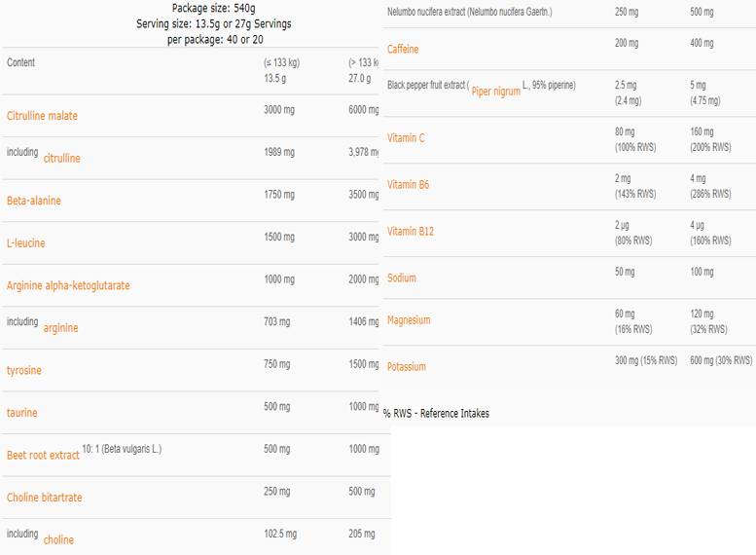Click the '% RWS - Reference Intakes' footnote text
This screenshot has height=555, width=756.
coord(436,414)
